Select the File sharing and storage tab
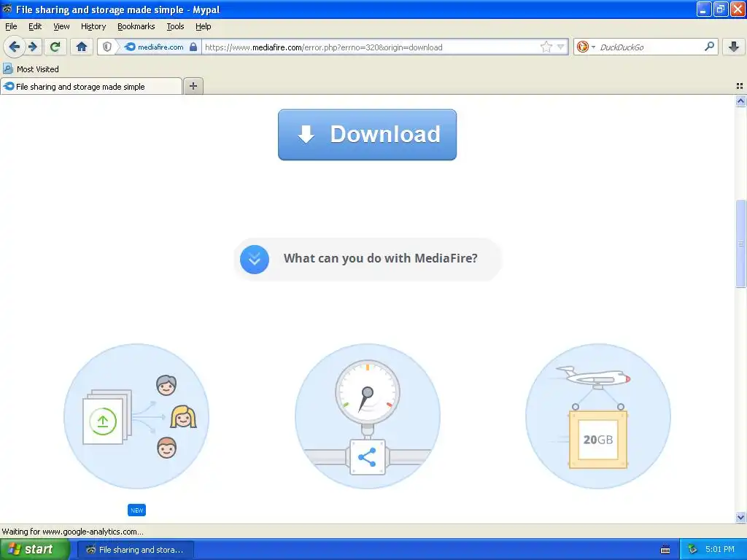Screen dimensions: 747x560 pos(91,86)
